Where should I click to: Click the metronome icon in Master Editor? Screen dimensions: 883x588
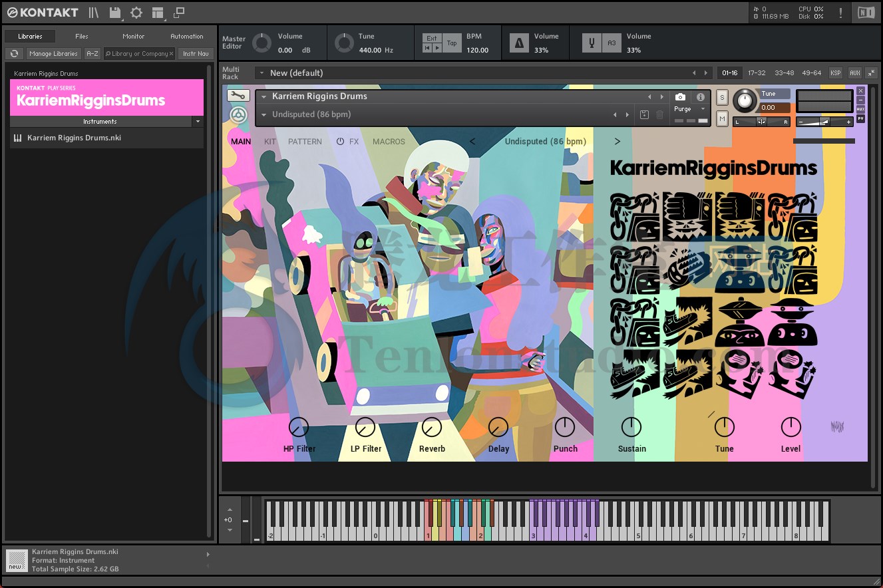click(519, 43)
